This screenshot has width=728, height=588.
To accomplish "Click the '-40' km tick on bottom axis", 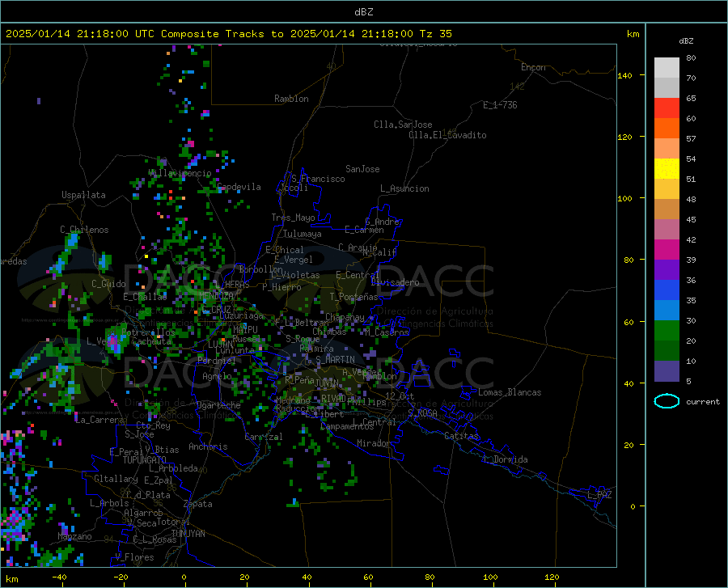I will pos(59,577).
